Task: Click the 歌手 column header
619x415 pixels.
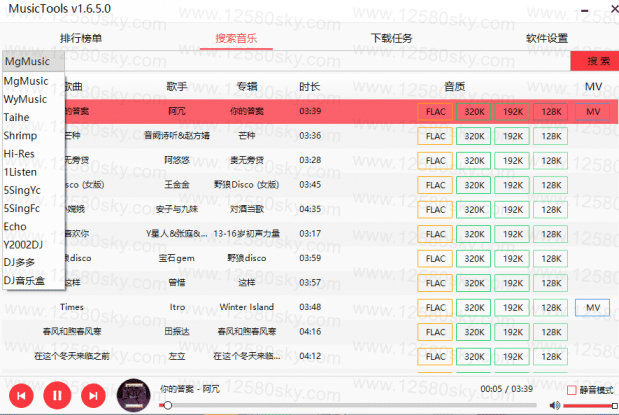Action: [x=176, y=86]
